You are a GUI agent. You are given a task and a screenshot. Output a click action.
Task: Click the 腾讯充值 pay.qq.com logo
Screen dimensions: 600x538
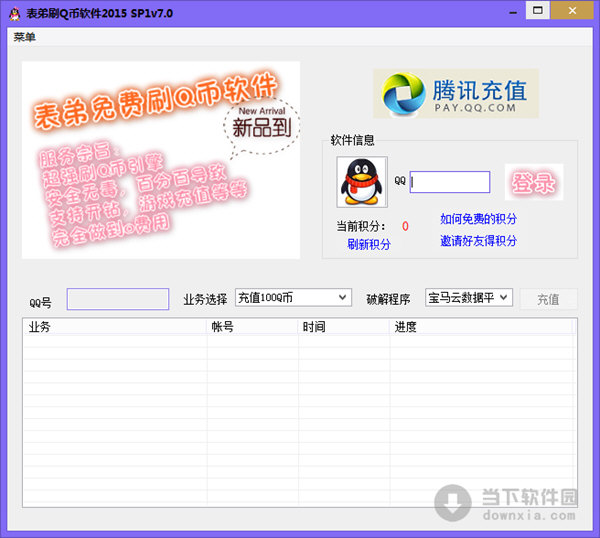point(456,93)
